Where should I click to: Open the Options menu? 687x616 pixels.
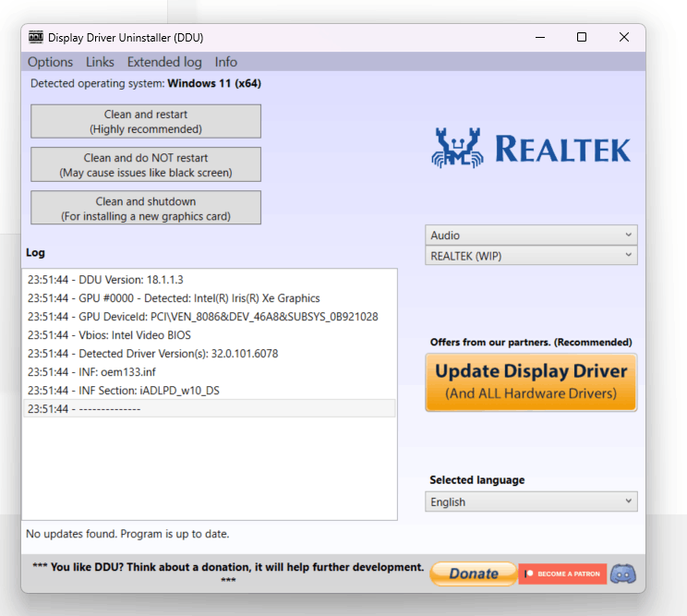click(x=51, y=62)
